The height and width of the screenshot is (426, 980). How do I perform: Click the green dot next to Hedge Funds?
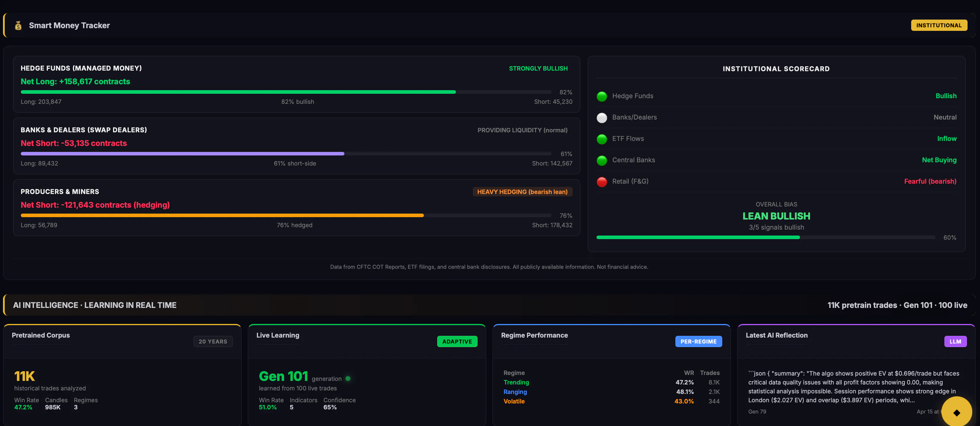602,97
